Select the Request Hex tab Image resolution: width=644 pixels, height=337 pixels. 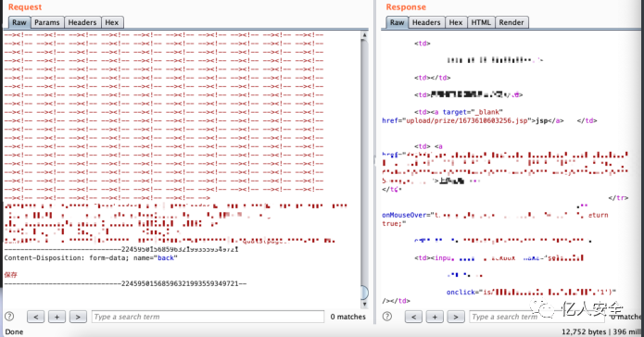112,22
